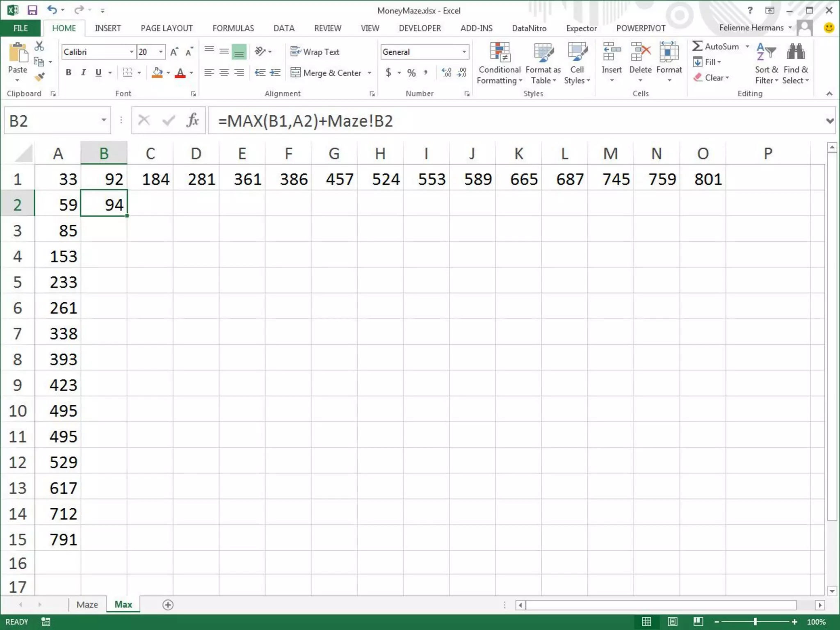Click the Insert Function fx icon

click(x=192, y=121)
